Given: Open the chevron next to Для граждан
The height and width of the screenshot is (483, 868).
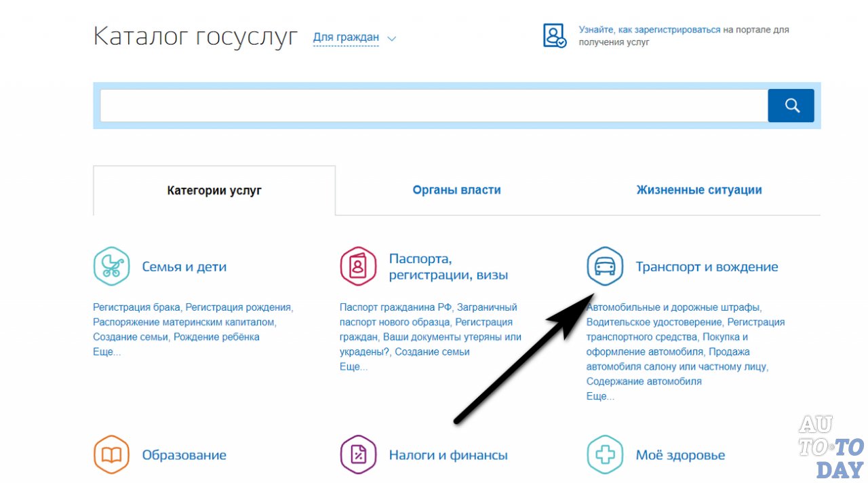Looking at the screenshot, I should [x=391, y=39].
